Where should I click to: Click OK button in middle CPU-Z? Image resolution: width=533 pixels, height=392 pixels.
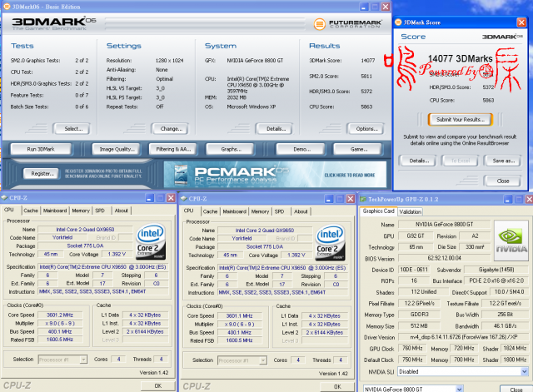point(337,386)
